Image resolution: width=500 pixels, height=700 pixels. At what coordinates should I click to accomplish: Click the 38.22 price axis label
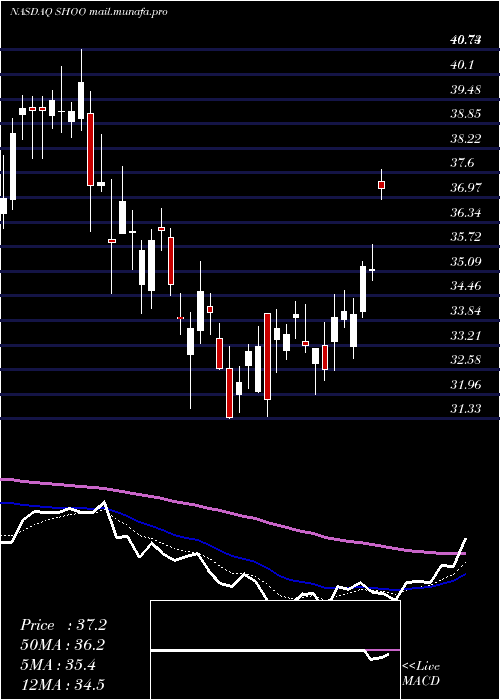466,139
